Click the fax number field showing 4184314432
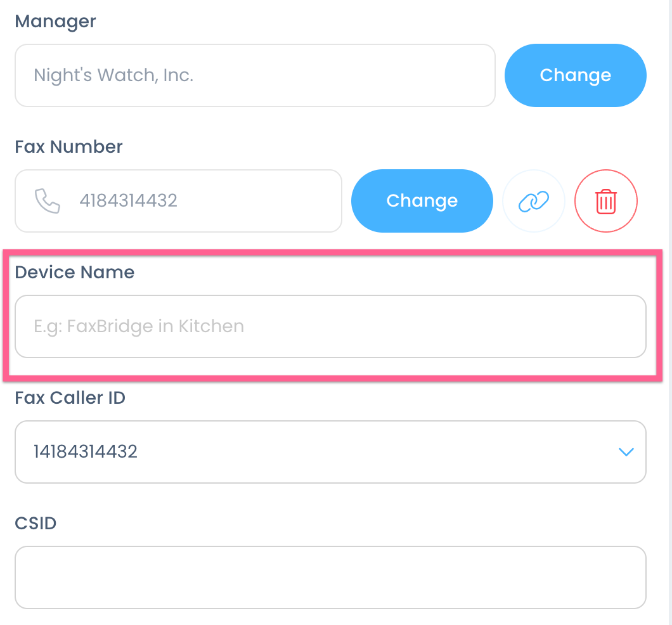Image resolution: width=672 pixels, height=625 pixels. click(178, 201)
